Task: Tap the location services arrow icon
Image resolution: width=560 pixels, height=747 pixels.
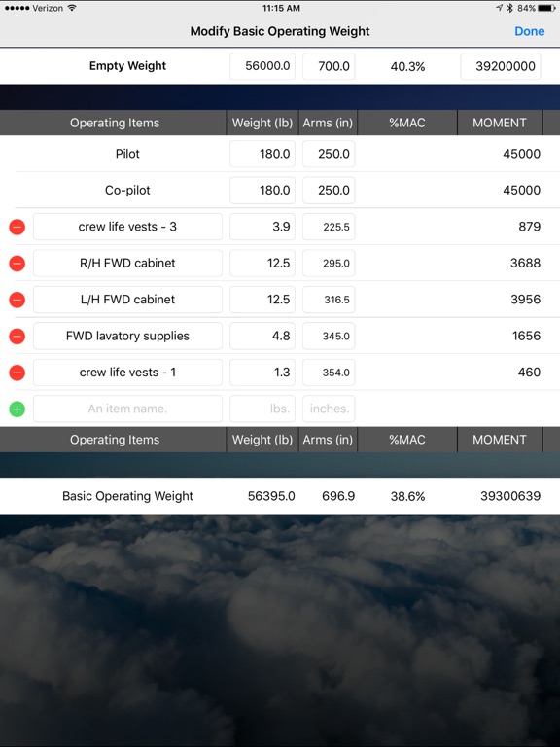Action: [499, 8]
